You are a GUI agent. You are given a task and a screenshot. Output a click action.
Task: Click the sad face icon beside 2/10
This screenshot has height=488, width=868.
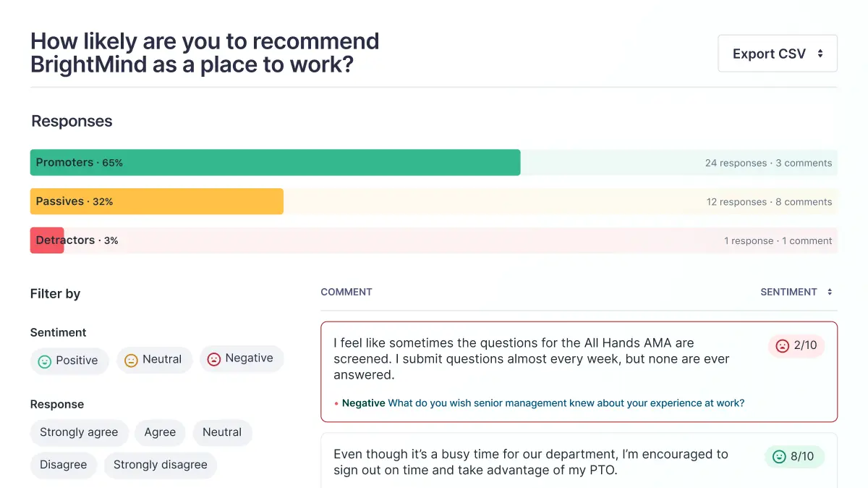point(782,346)
